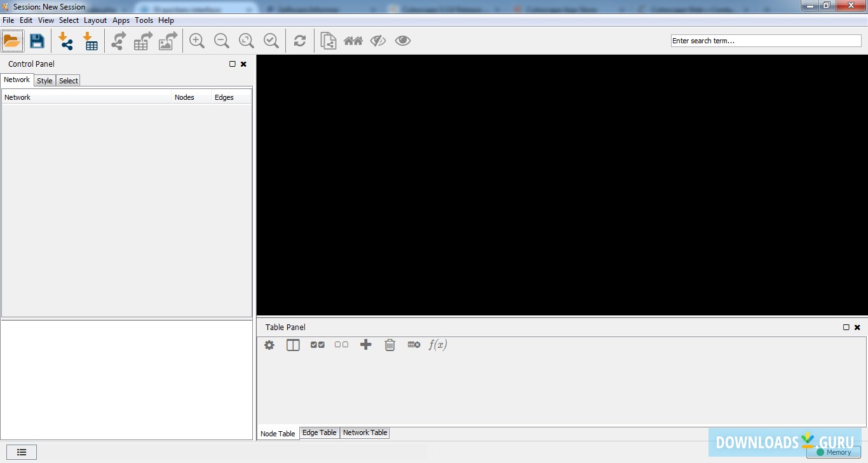Open the Apps menu
Screen dimensions: 868x463
[121, 20]
